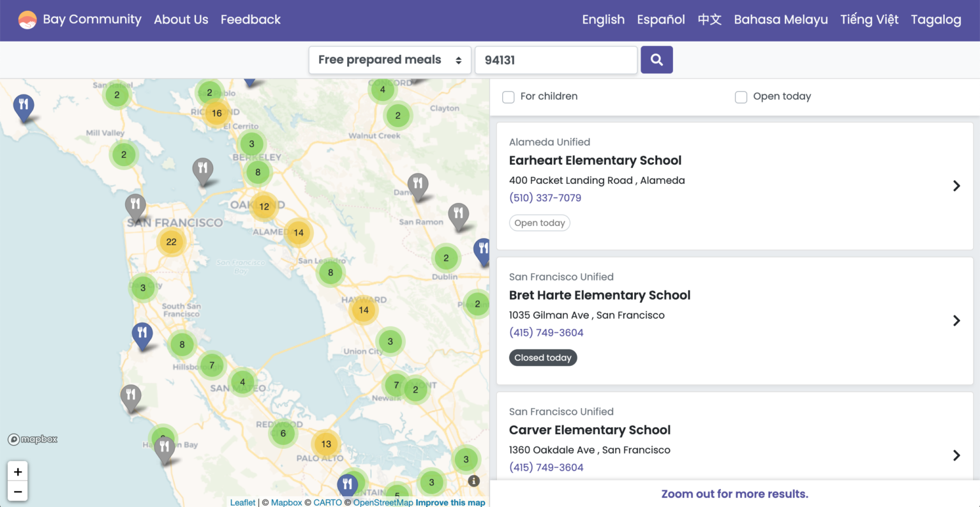The height and width of the screenshot is (507, 980).
Task: Call the (510) 337-7079 phone link
Action: tap(545, 198)
